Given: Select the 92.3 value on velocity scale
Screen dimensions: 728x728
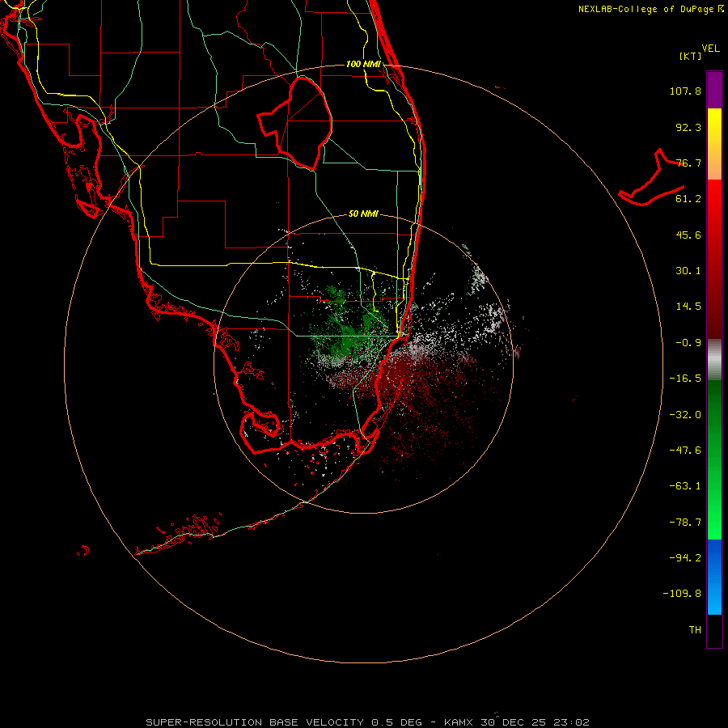Looking at the screenshot, I should pos(688,127).
